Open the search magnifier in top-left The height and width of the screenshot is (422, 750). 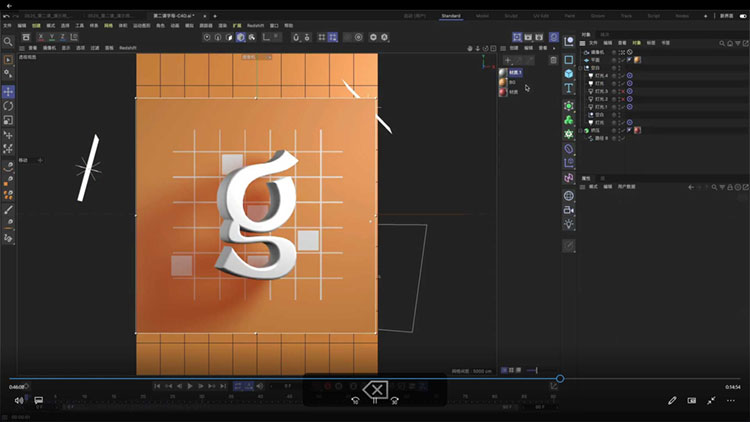(x=8, y=42)
